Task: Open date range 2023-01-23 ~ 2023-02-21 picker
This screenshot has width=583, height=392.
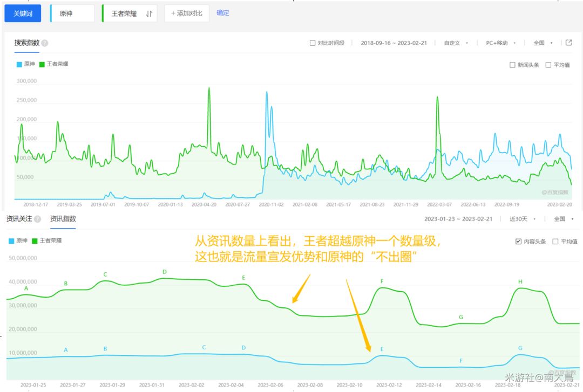Action: tap(458, 219)
